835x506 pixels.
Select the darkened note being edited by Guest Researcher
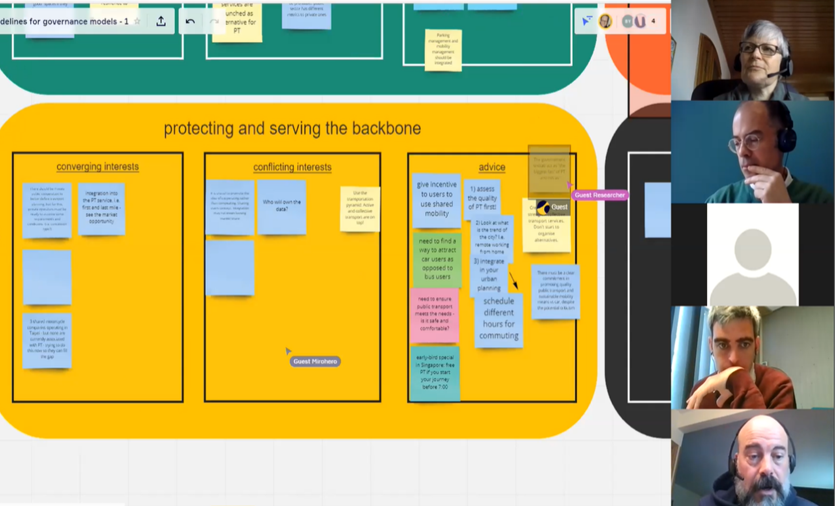tap(549, 171)
